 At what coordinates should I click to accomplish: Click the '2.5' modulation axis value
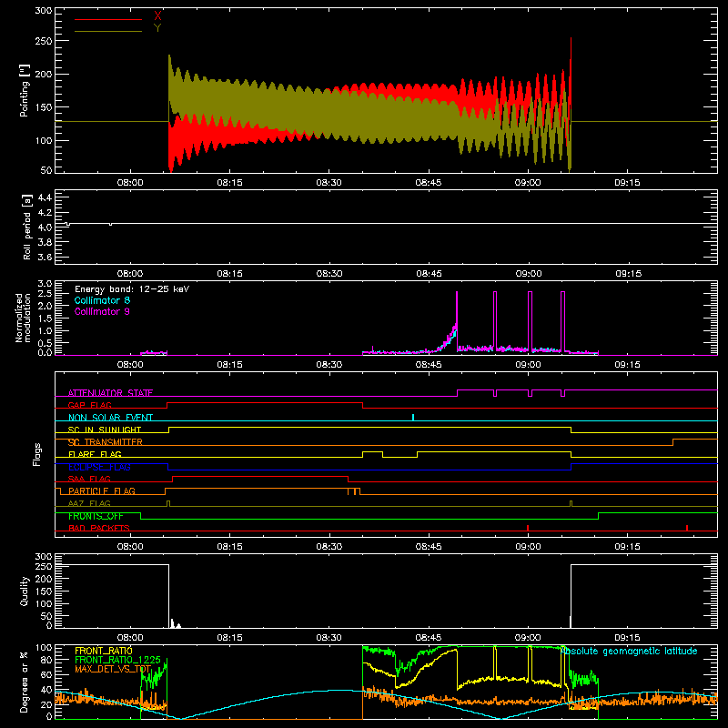point(45,293)
